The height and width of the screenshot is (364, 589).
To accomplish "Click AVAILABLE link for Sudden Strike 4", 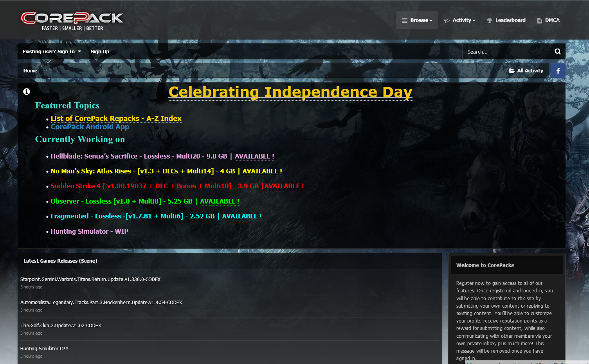I will coord(284,186).
